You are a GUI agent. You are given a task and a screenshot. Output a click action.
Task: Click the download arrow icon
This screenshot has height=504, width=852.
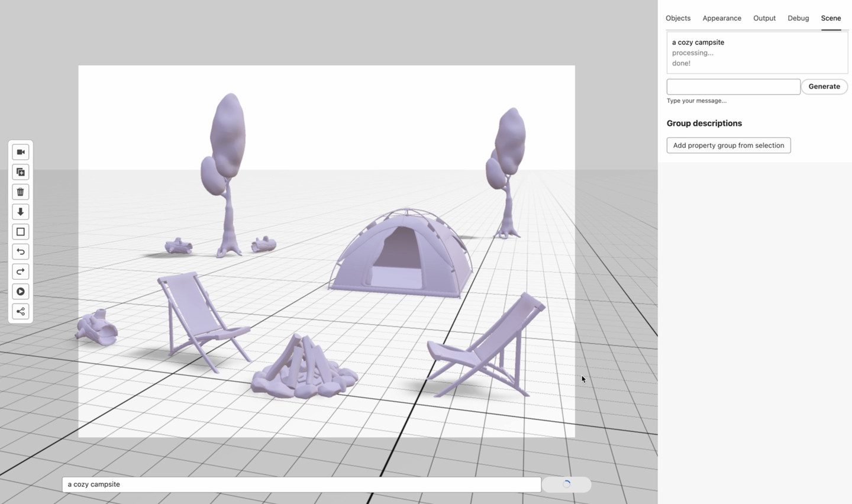21,212
